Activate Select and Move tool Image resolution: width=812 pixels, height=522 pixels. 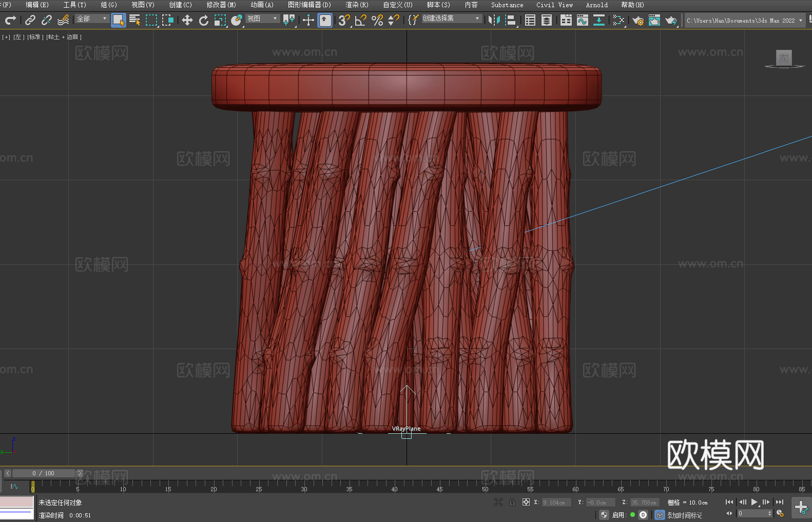pyautogui.click(x=187, y=20)
